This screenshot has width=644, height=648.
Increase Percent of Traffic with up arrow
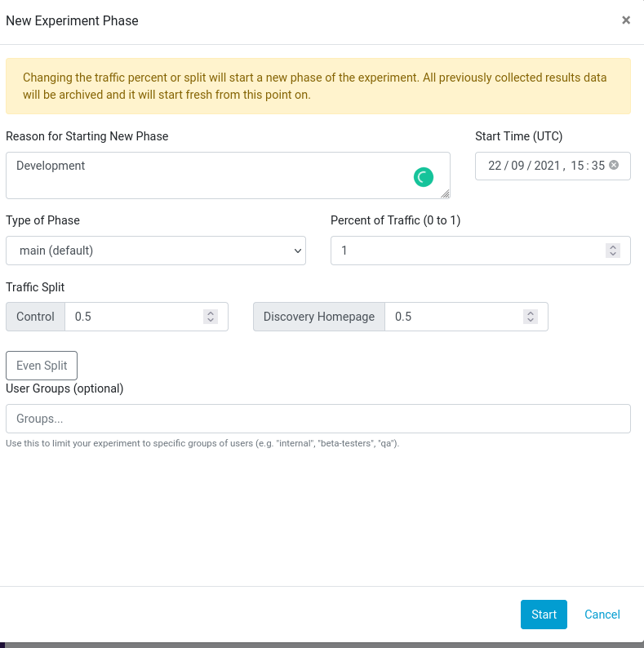coord(613,246)
